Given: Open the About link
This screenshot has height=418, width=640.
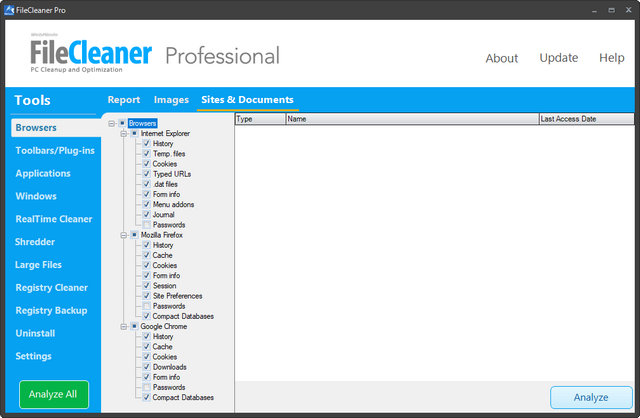Looking at the screenshot, I should pyautogui.click(x=502, y=58).
